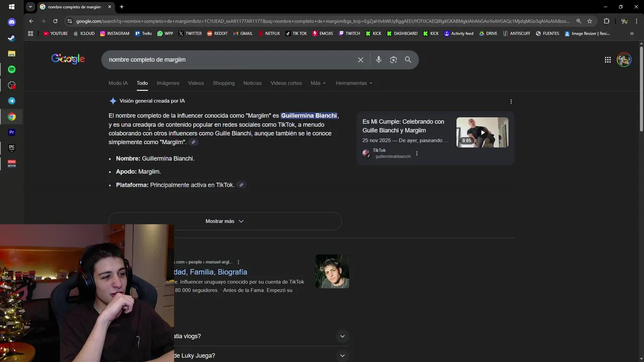Switch to the Videos tab
The image size is (644, 362).
pos(196,83)
